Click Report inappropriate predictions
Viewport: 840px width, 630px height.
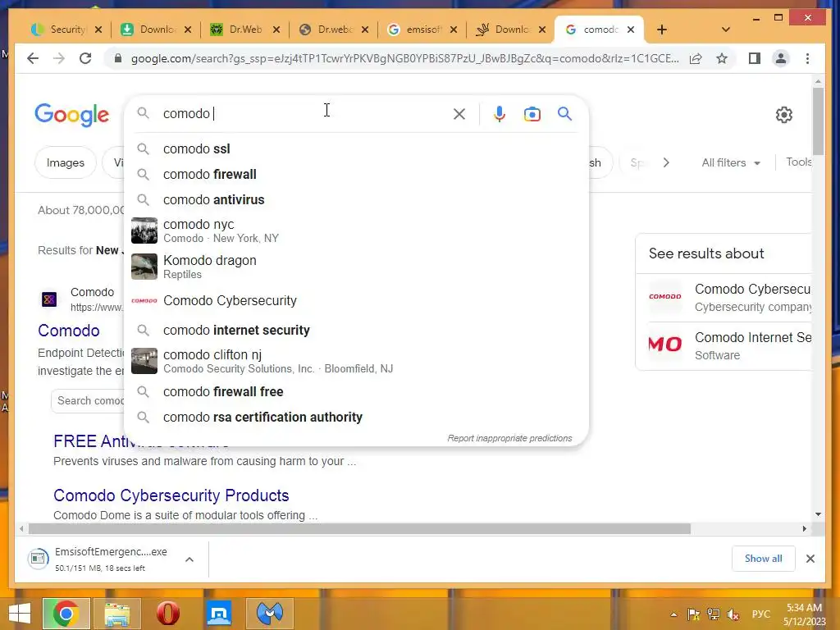[x=509, y=438]
